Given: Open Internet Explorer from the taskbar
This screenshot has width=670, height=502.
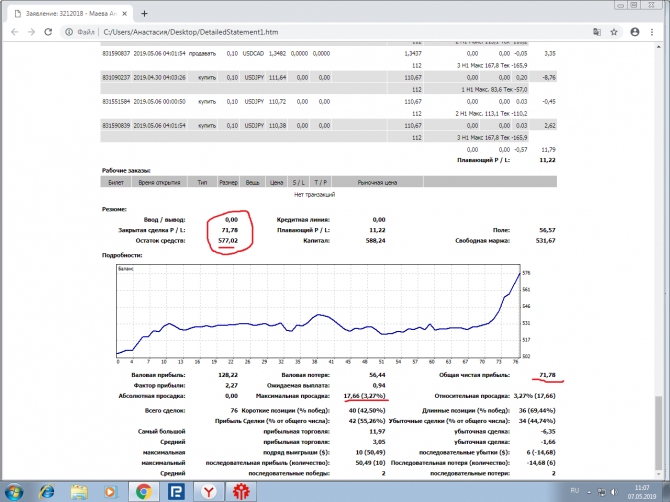Looking at the screenshot, I should 46,492.
